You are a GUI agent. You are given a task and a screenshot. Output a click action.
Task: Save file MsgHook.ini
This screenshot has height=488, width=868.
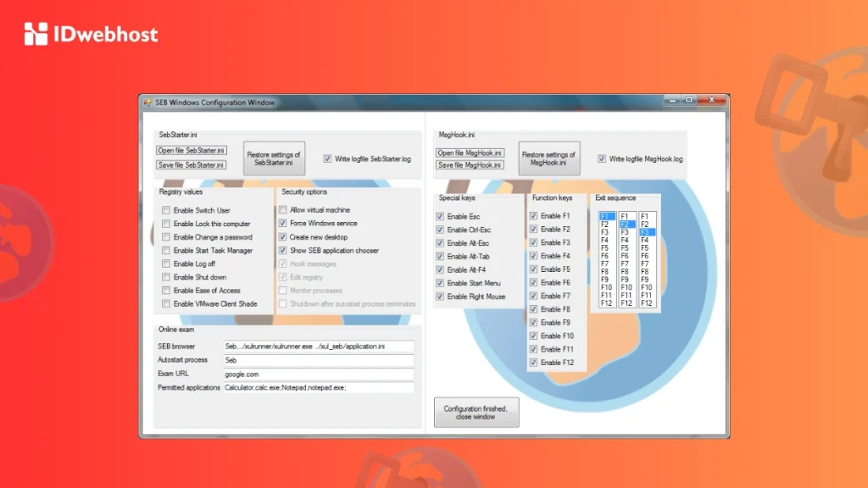coord(470,165)
